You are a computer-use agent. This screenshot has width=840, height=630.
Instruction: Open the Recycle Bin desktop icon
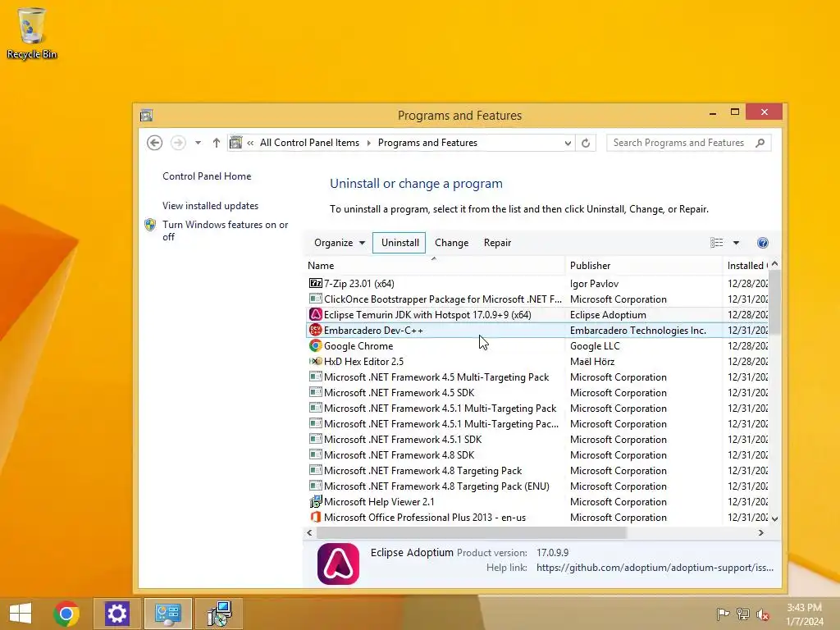pyautogui.click(x=31, y=33)
